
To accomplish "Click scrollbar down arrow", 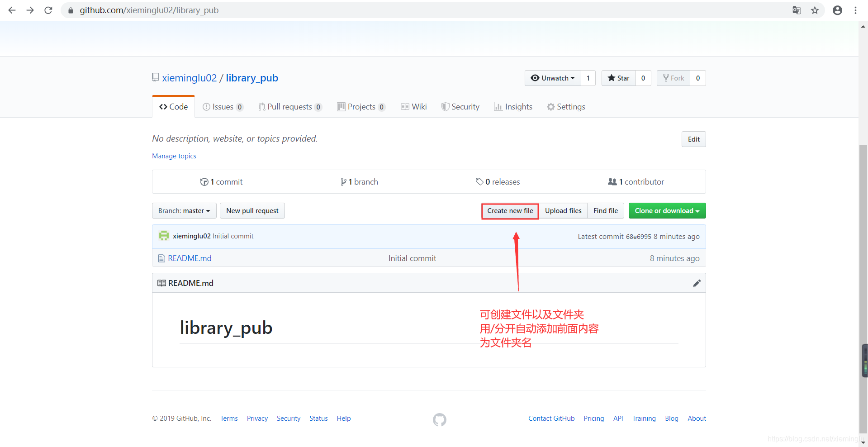I will tap(863, 442).
